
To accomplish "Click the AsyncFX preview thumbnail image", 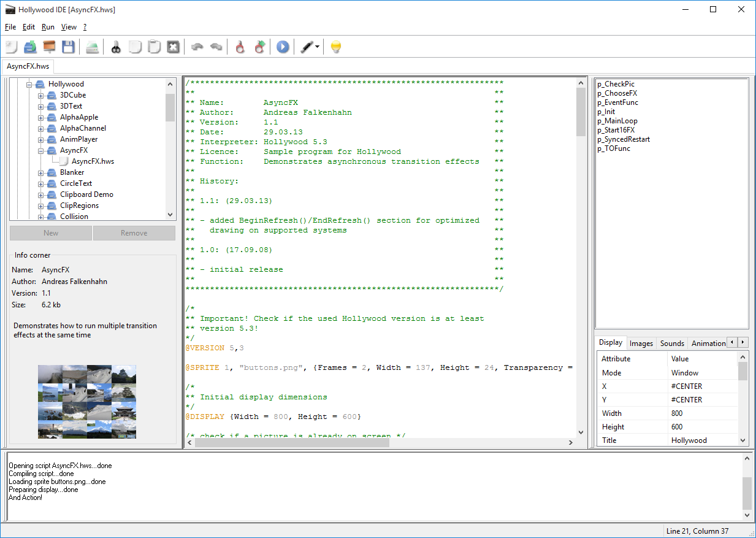I will tap(87, 402).
